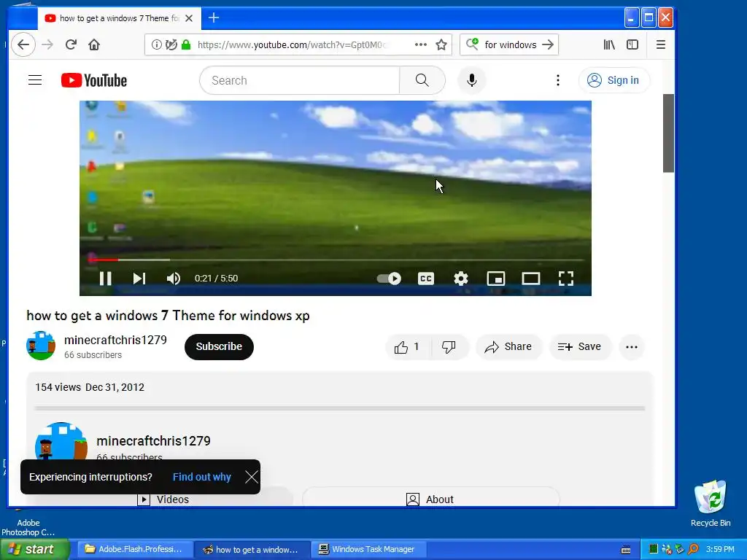
Task: Open a new tab with plus button
Action: 214,18
